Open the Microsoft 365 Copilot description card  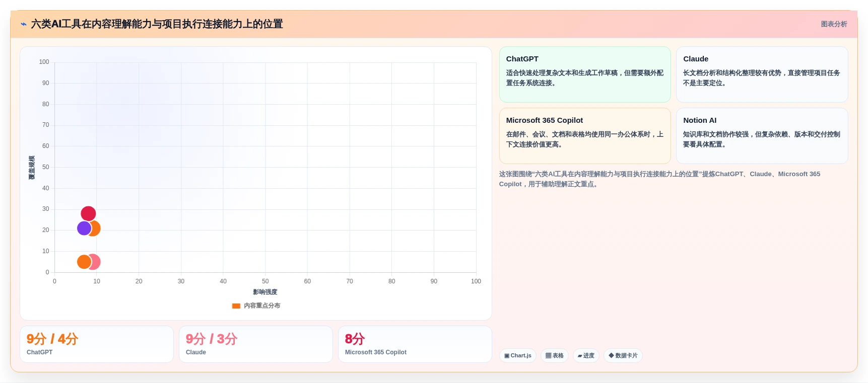585,136
